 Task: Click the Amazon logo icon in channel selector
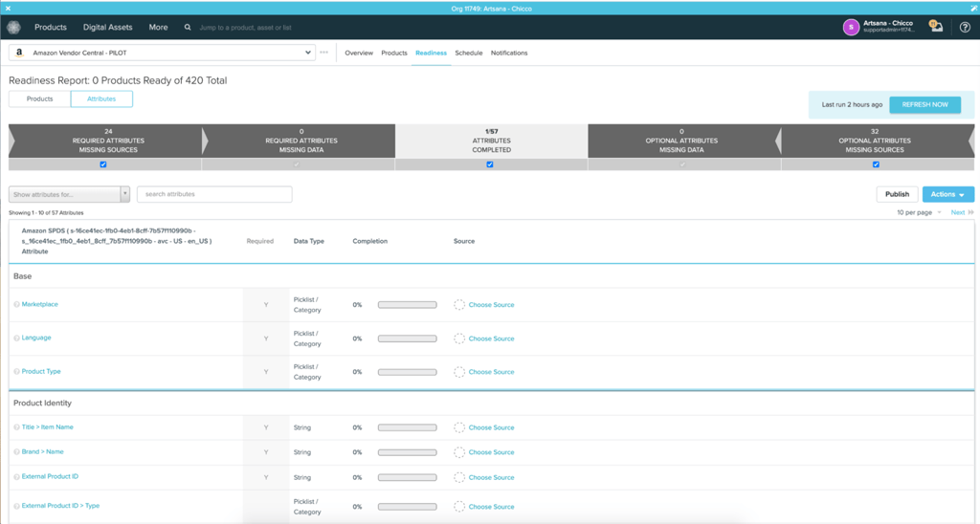19,54
